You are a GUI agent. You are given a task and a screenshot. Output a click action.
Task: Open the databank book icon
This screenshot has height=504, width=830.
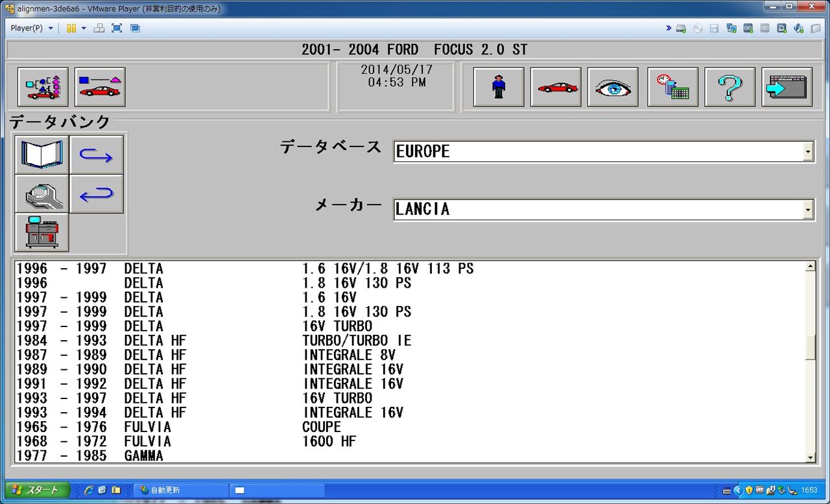tap(42, 155)
